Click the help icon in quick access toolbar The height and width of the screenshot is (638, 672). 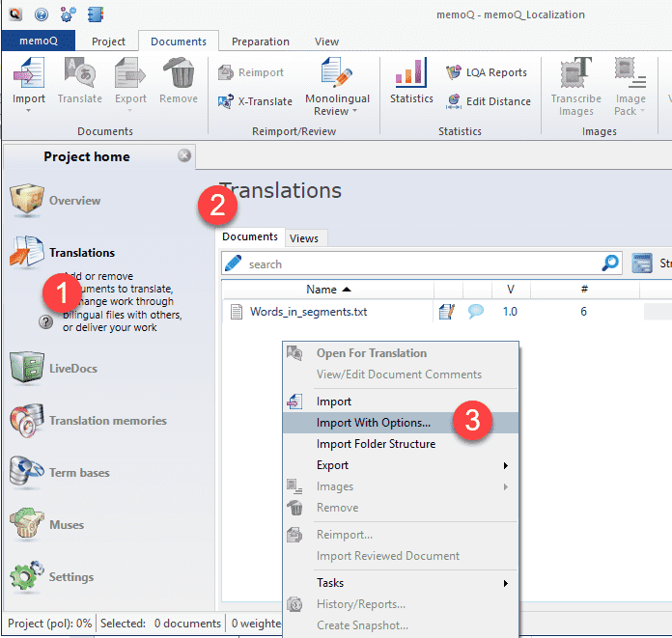42,14
